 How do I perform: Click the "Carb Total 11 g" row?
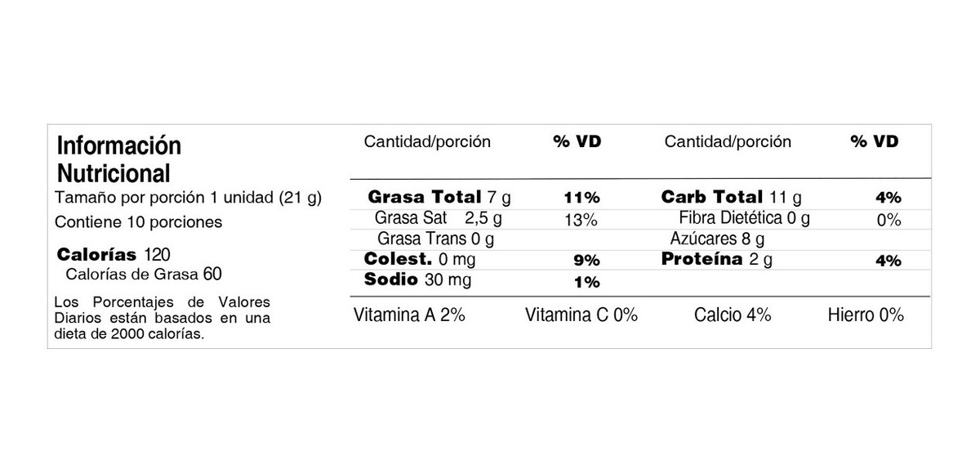pos(732,197)
